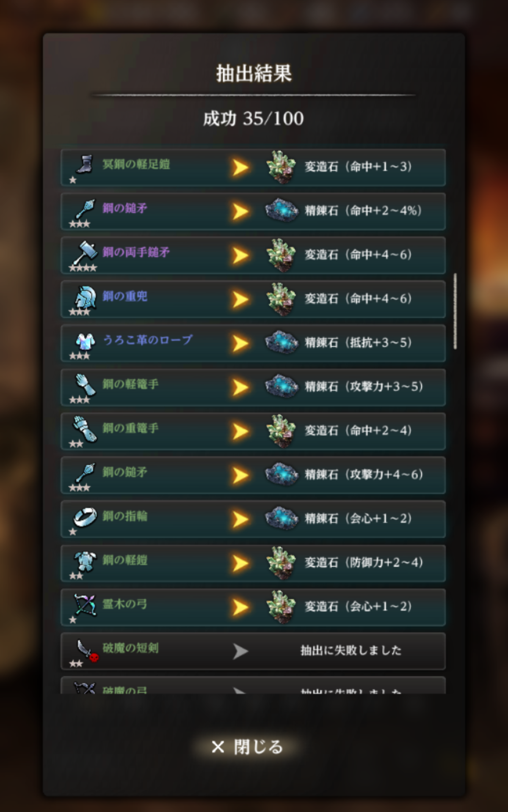Viewport: 508px width, 812px height.
Task: Click 精錬石 (抵抗+3~5) stone icon
Action: coord(281,342)
